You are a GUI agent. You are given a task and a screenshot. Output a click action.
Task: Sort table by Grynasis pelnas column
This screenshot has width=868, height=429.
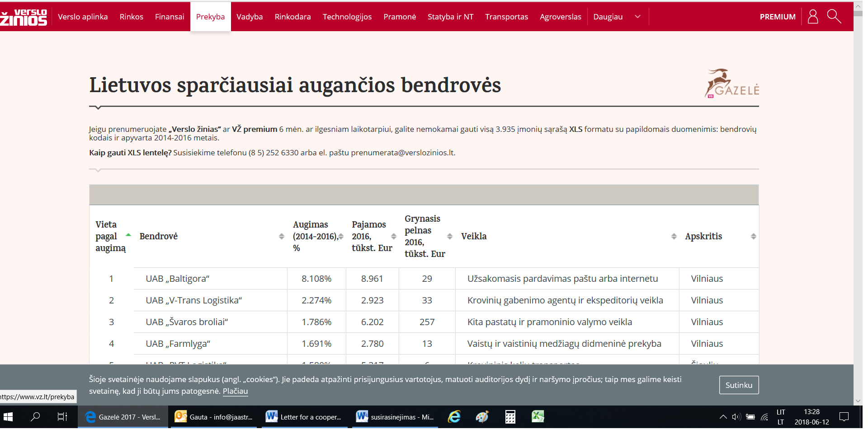[x=450, y=236]
